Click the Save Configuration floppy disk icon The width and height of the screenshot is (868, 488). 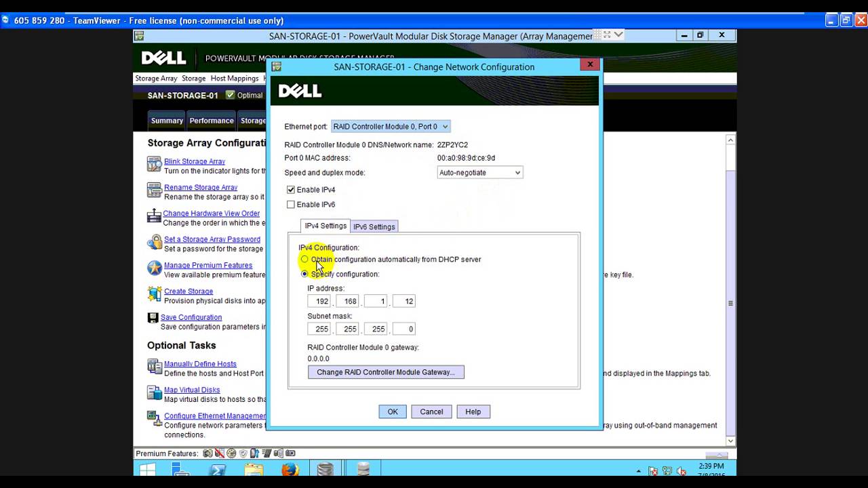(153, 317)
